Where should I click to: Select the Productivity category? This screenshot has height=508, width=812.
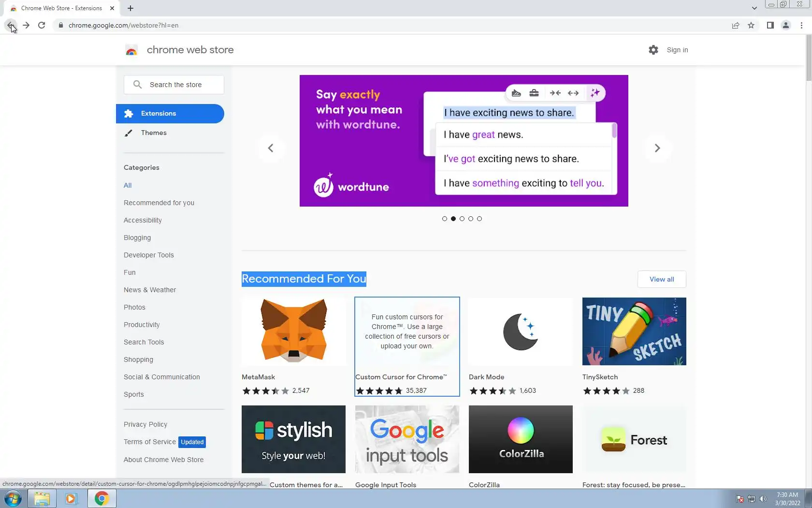[x=142, y=325]
